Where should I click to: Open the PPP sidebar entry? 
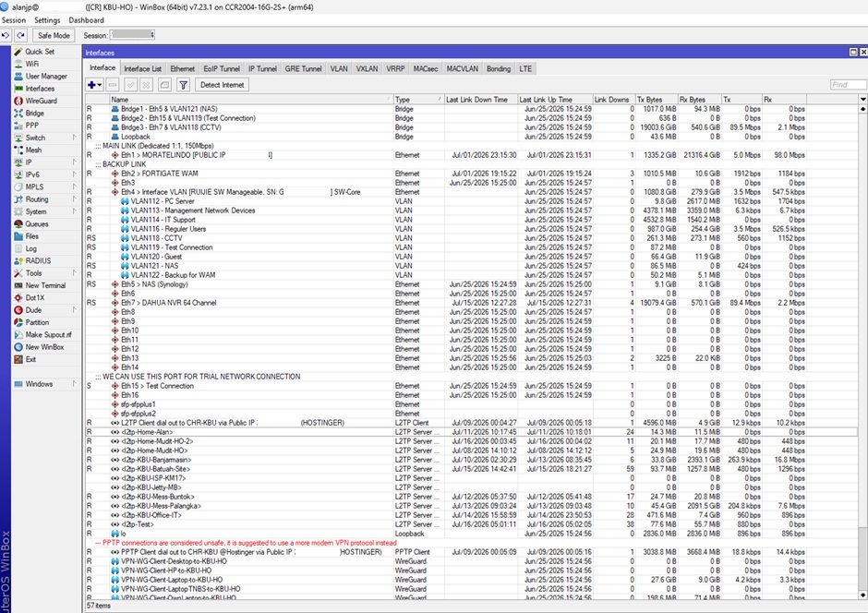(x=31, y=126)
